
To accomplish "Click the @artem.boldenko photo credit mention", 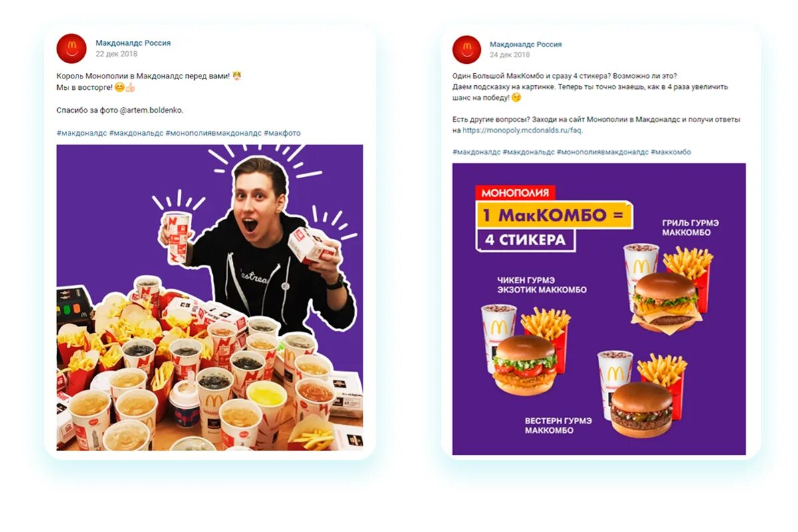I will (x=151, y=110).
